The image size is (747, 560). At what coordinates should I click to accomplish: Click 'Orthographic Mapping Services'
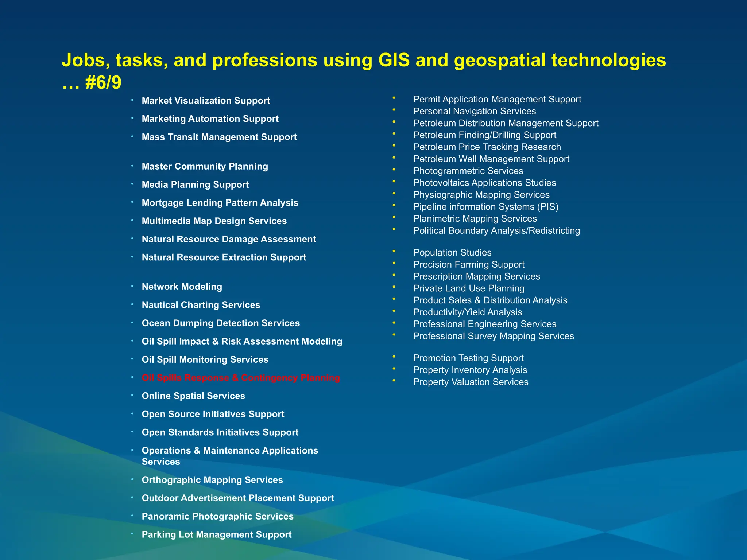(x=212, y=480)
